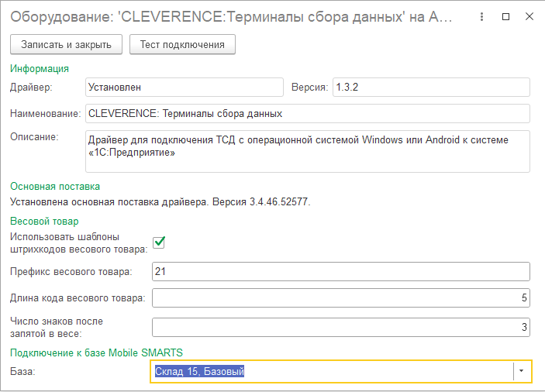Screen dimensions: 545x392
Task: Click 'Записать и закрыть' button
Action: (66, 44)
